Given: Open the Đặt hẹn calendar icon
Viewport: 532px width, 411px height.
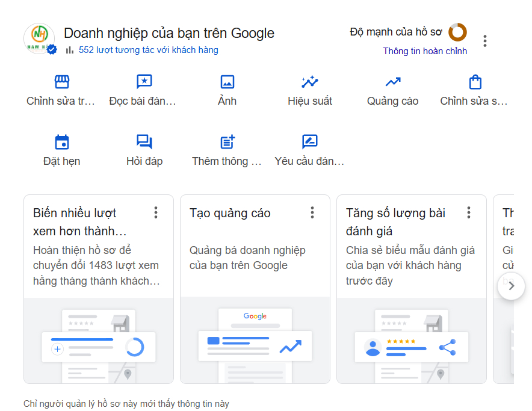Looking at the screenshot, I should point(62,142).
